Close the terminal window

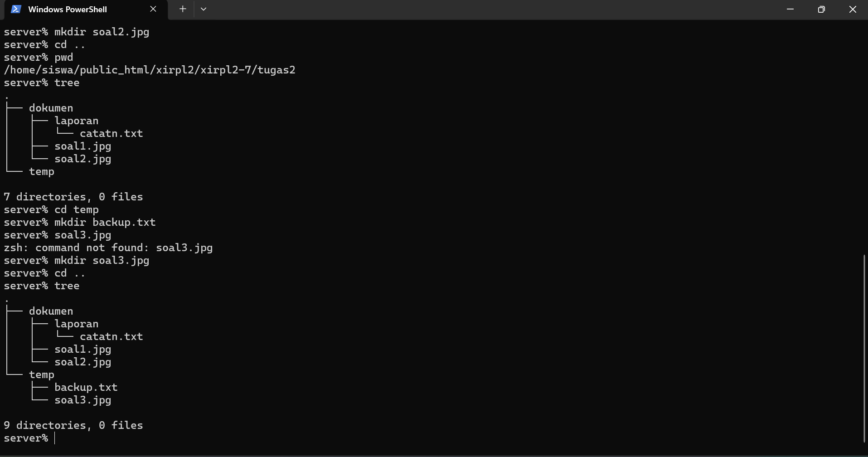(x=853, y=9)
